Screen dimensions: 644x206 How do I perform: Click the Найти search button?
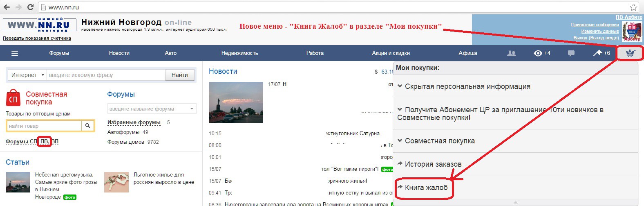tap(180, 75)
